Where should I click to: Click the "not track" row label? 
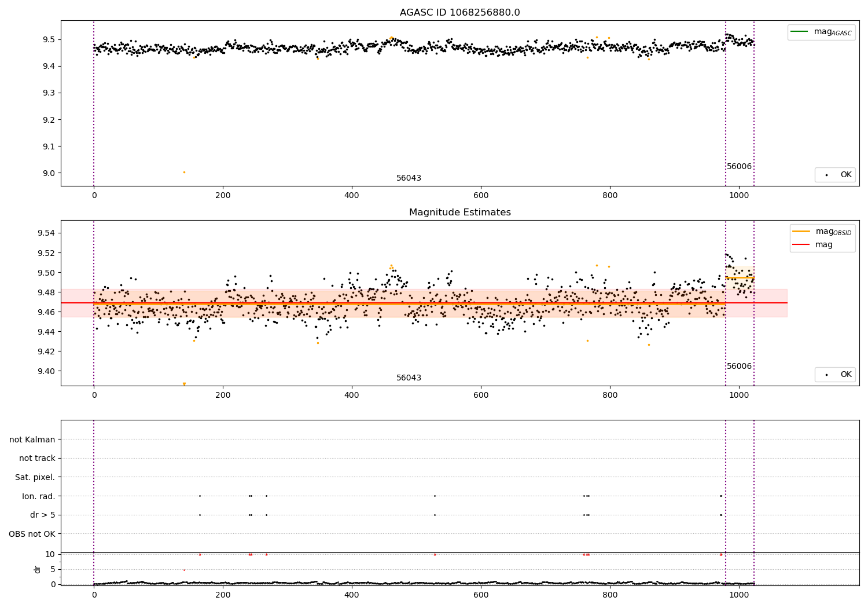37,459
